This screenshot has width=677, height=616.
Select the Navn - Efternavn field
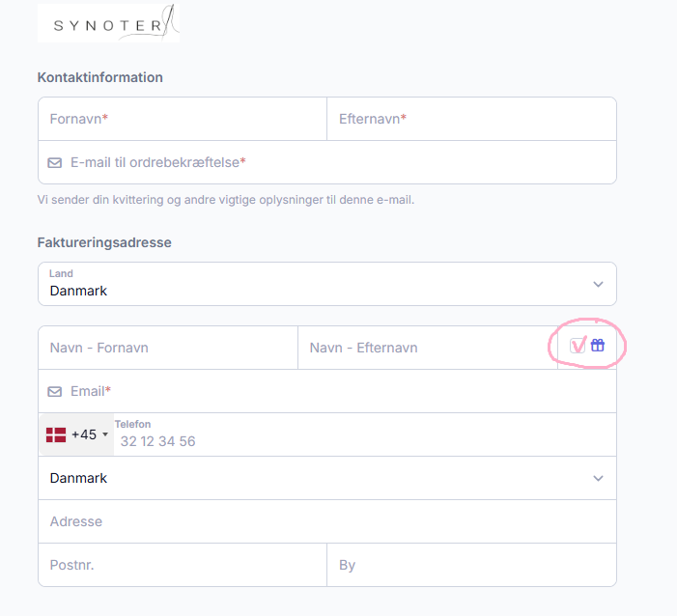pyautogui.click(x=427, y=348)
